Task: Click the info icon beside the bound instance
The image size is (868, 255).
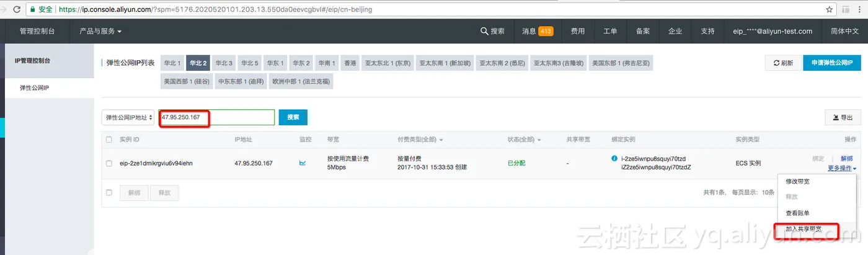Action: 614,158
